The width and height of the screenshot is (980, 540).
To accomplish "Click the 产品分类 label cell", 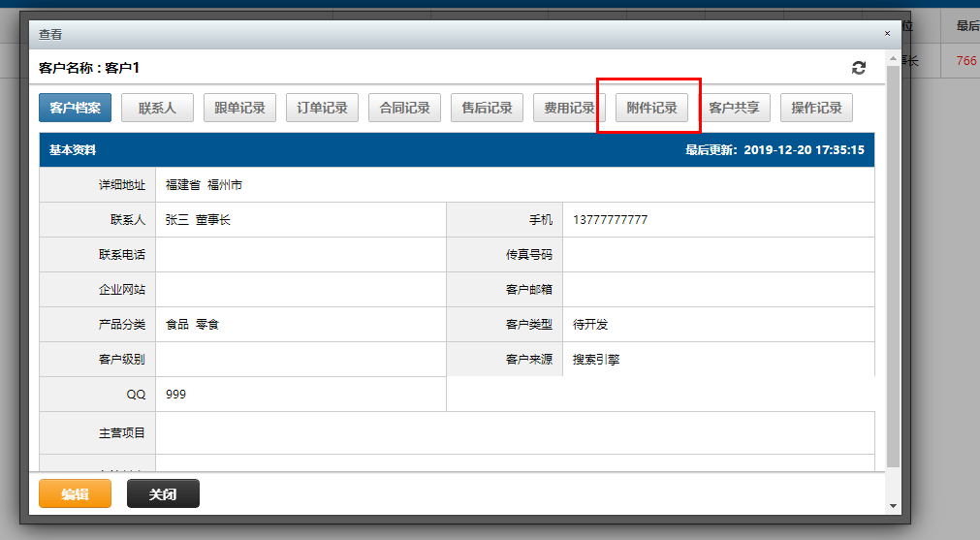I will [x=98, y=325].
